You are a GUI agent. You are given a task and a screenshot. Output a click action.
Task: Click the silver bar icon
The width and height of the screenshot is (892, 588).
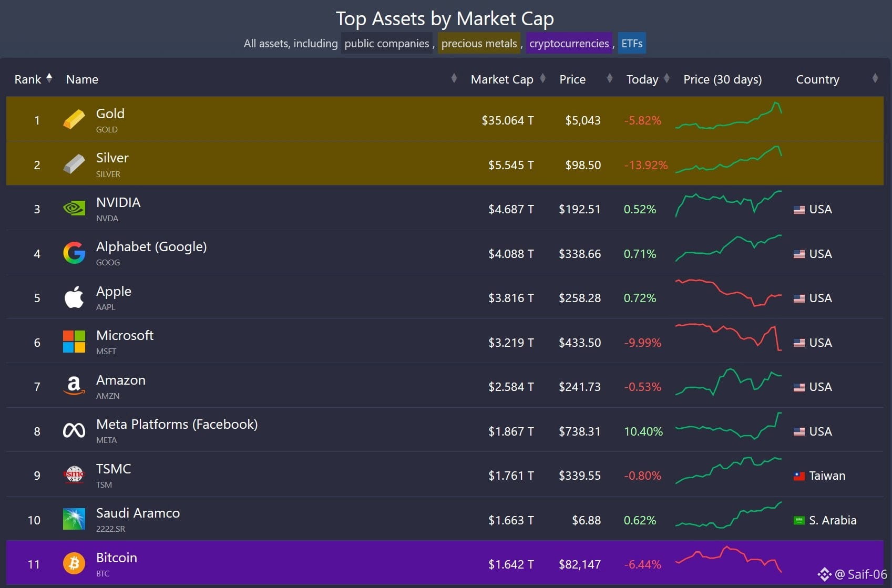[74, 164]
